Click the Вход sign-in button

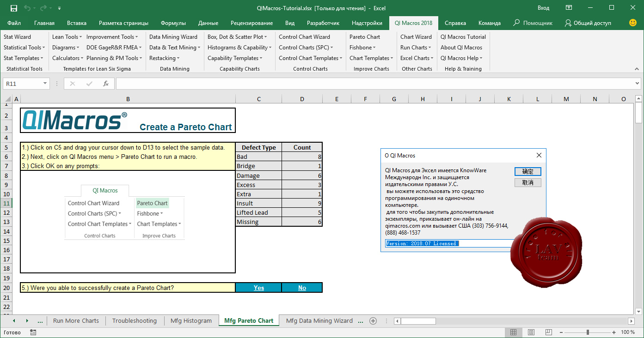pos(543,8)
